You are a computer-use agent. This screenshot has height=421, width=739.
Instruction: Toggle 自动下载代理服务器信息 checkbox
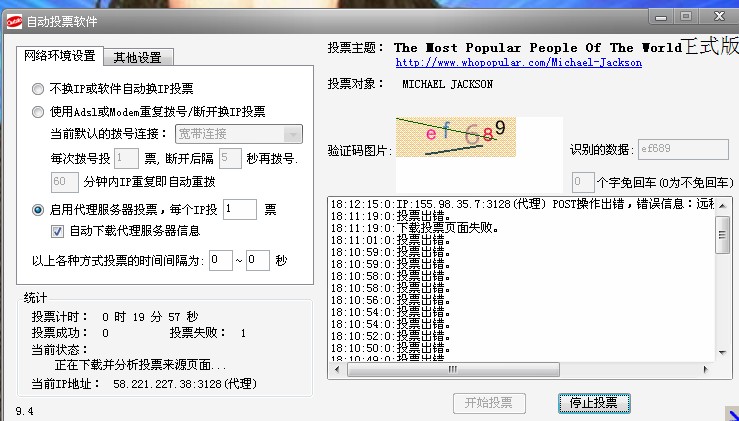[57, 231]
